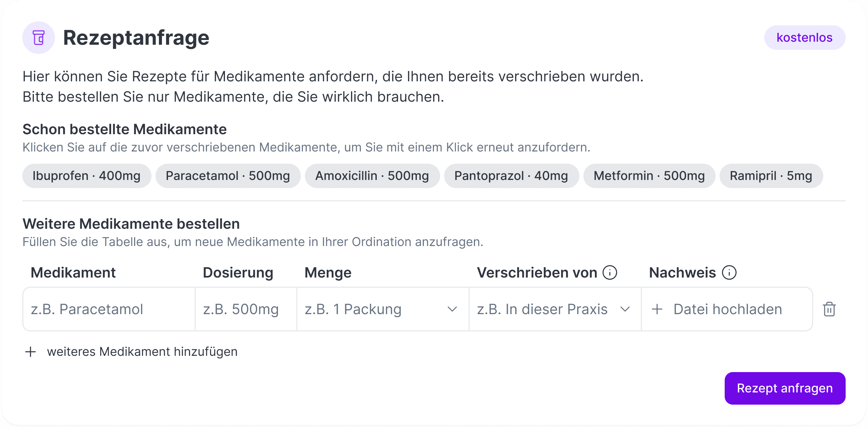Screen dimensions: 868x428
Task: Click into the Dosierung input field
Action: pyautogui.click(x=245, y=309)
